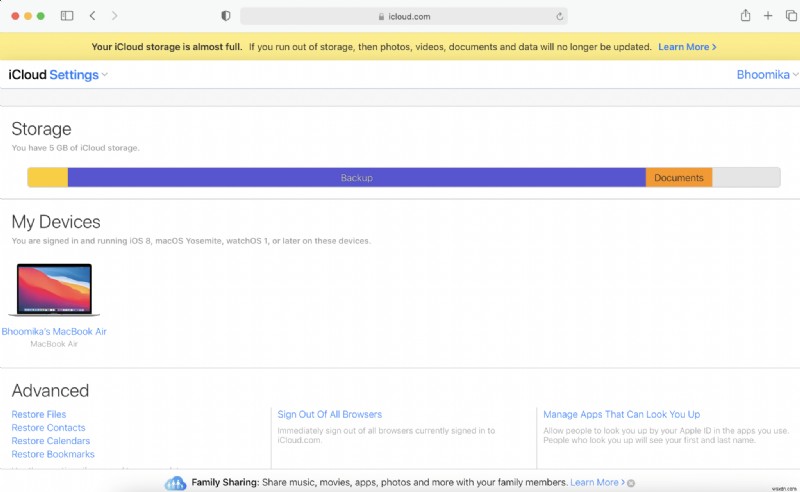This screenshot has width=800, height=492.
Task: Expand the iCloud Settings dropdown
Action: [x=58, y=75]
